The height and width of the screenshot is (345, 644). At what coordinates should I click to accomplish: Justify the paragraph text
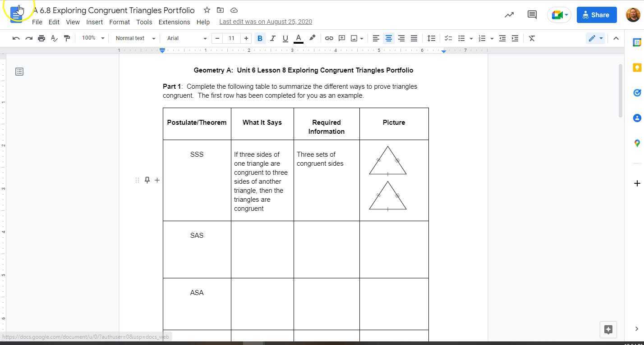click(414, 38)
